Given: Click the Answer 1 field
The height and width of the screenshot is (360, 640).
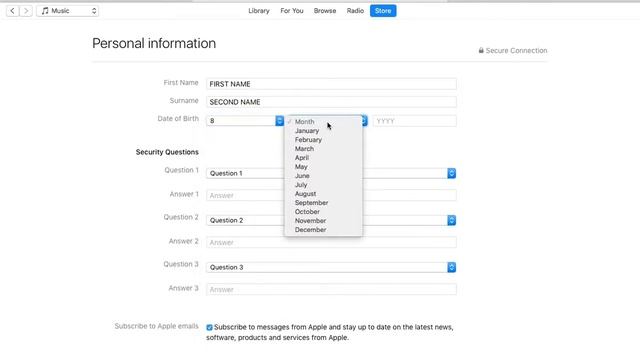Looking at the screenshot, I should (331, 196).
